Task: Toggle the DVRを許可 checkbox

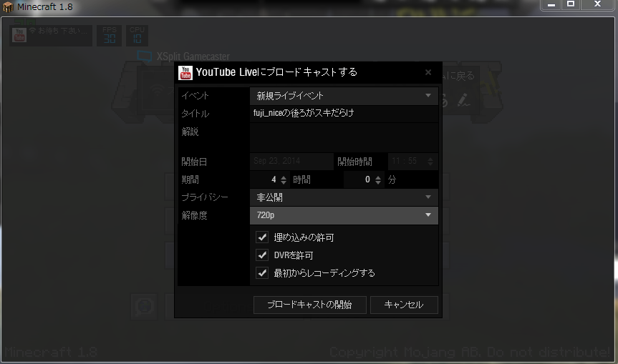Action: pos(262,255)
